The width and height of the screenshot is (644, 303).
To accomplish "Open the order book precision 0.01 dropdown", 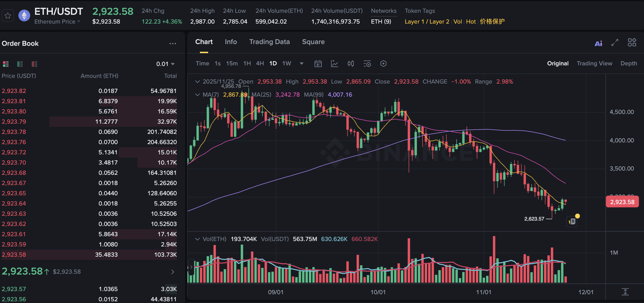I will point(166,64).
